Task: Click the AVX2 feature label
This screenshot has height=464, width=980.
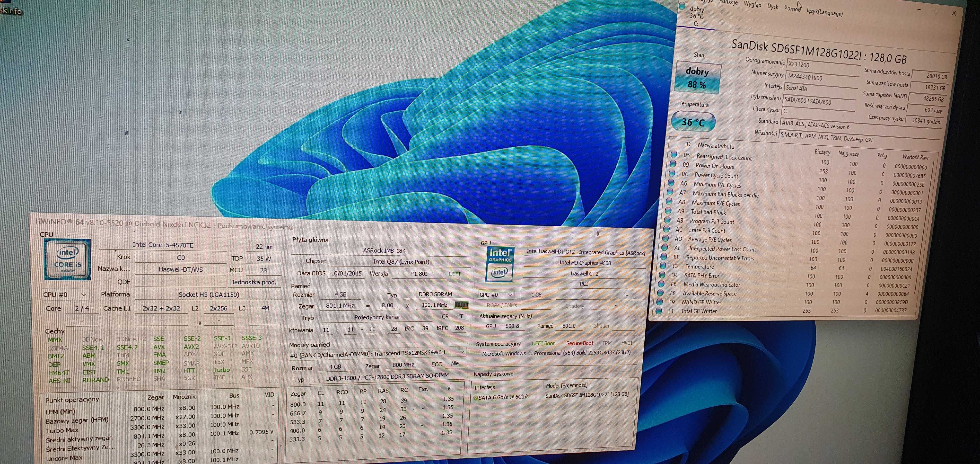Action: point(191,347)
